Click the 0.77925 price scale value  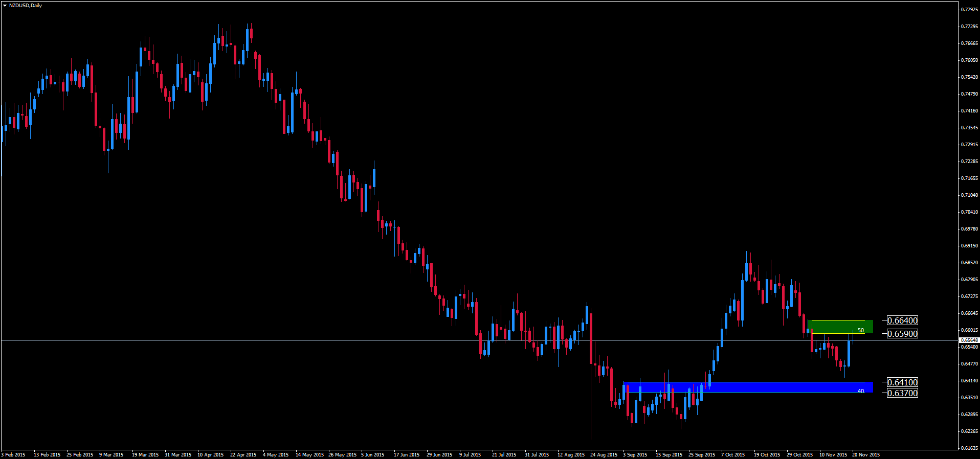(x=969, y=9)
